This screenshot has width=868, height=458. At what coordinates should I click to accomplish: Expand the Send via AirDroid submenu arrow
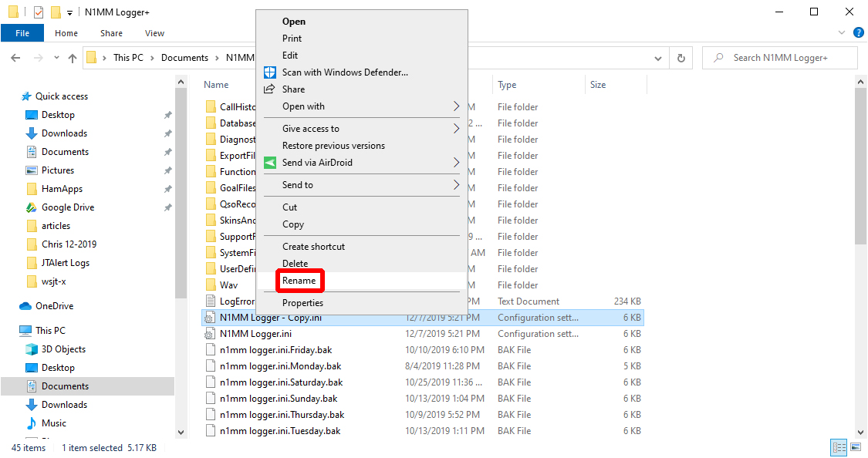[456, 163]
